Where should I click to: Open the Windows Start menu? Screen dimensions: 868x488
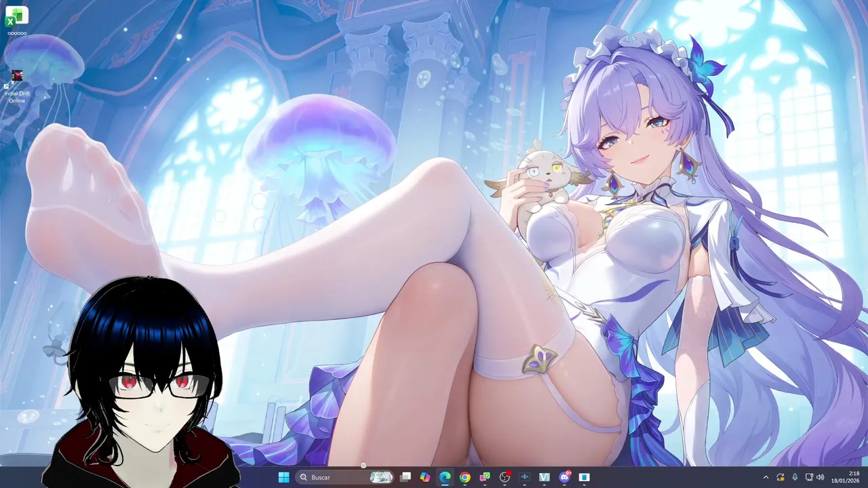click(x=283, y=477)
